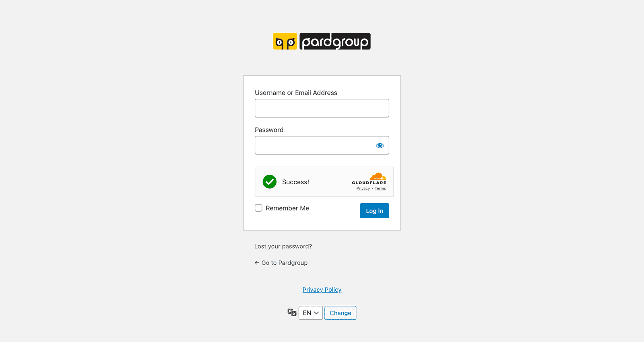This screenshot has height=342, width=644.
Task: Open the EN language dropdown
Action: (311, 313)
